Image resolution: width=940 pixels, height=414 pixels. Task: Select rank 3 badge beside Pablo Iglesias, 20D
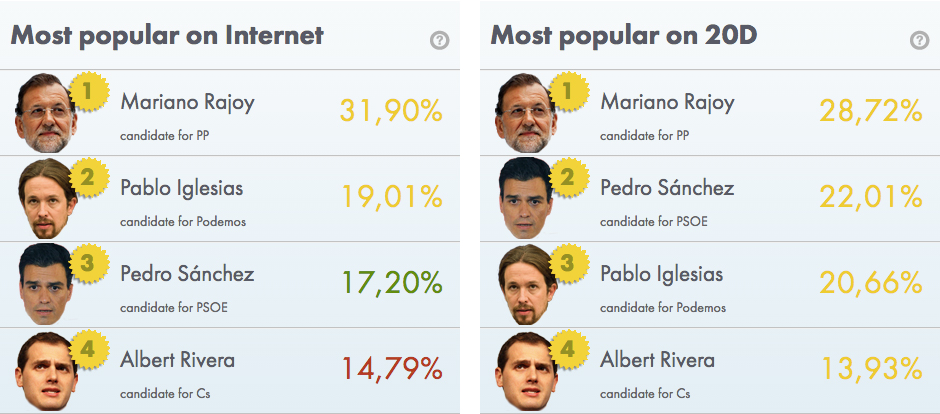click(569, 264)
